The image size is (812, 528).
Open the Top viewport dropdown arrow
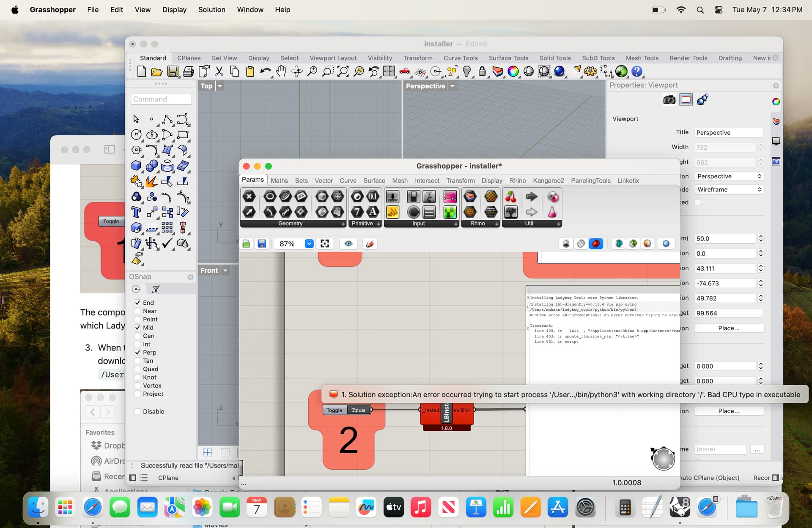pyautogui.click(x=220, y=86)
